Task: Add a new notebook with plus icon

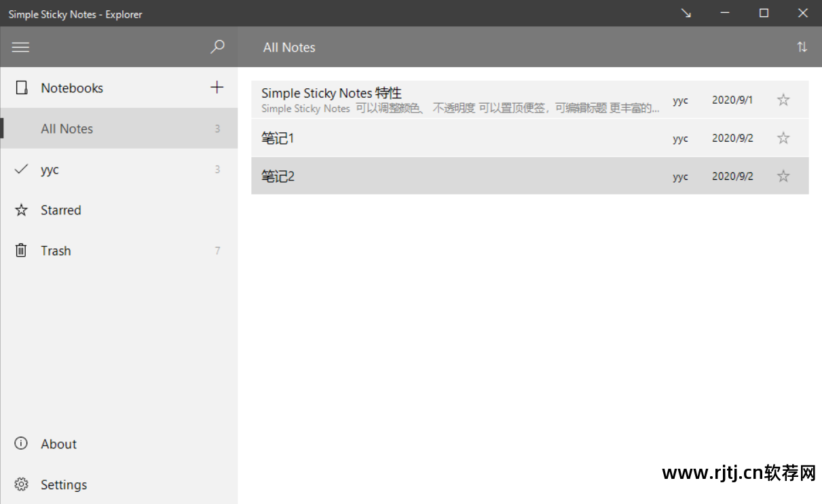Action: pyautogui.click(x=217, y=87)
